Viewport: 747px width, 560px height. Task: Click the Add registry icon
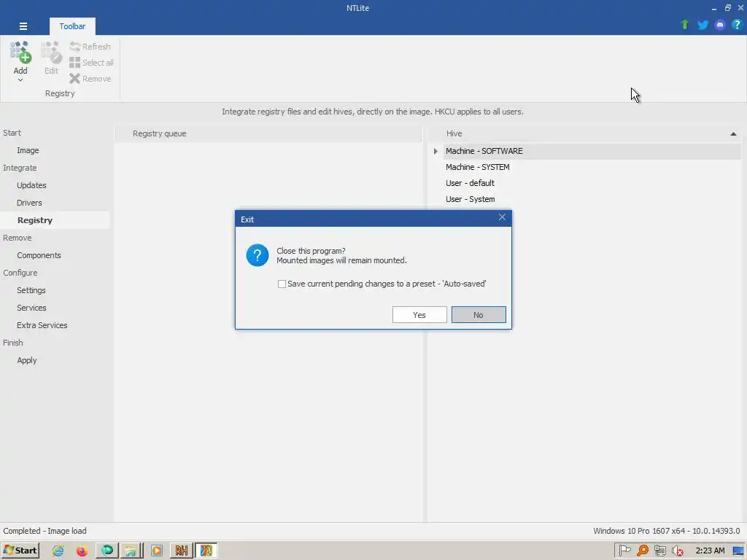20,52
